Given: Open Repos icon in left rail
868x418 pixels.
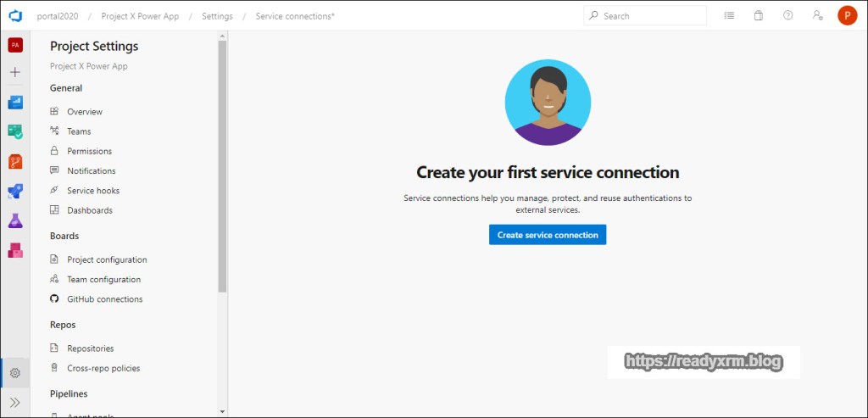Looking at the screenshot, I should coord(14,161).
